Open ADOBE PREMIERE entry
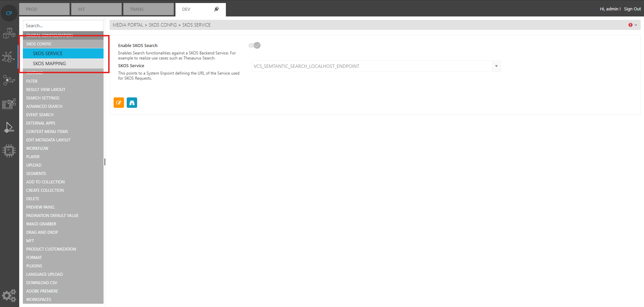The height and width of the screenshot is (307, 644). [x=63, y=291]
